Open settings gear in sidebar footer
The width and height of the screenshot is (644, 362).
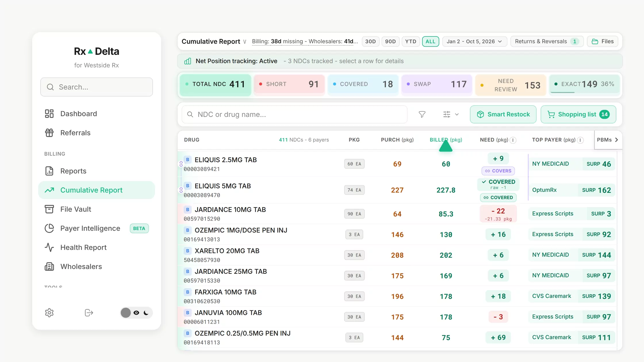[x=49, y=313]
